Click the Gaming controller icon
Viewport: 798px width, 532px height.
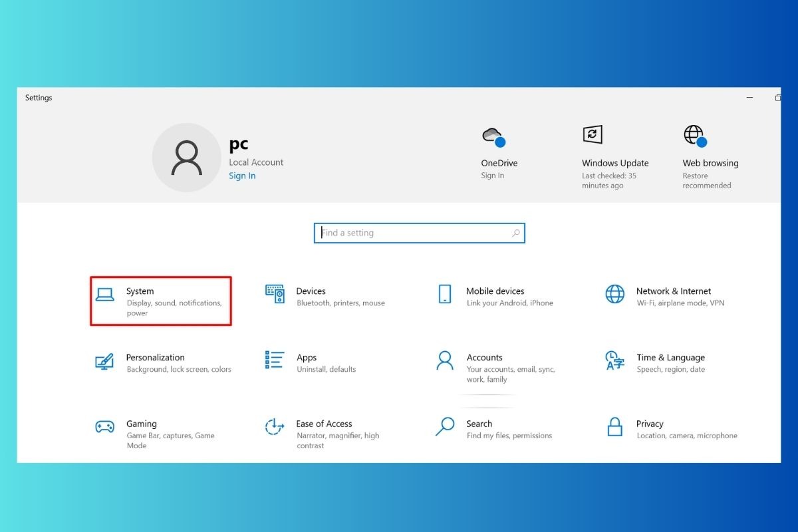pyautogui.click(x=104, y=427)
